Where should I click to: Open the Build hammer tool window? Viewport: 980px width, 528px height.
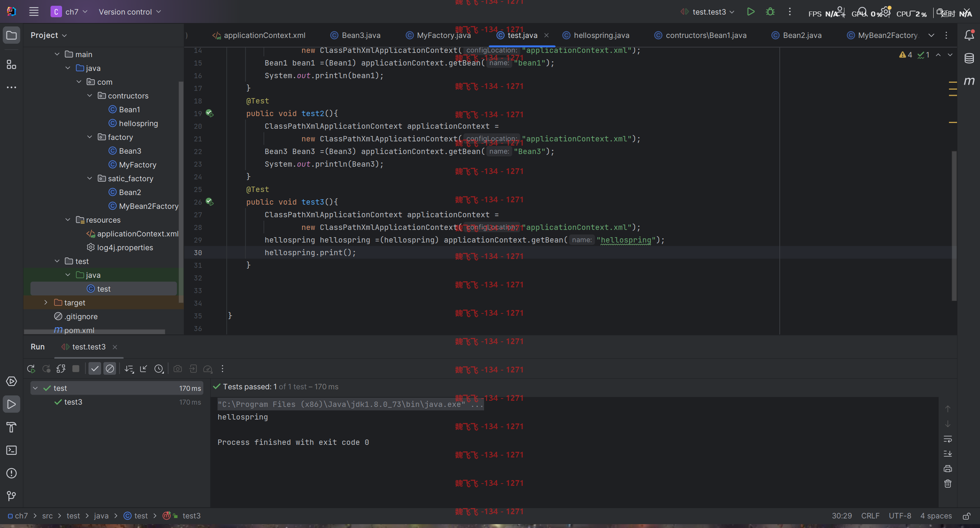[x=11, y=427]
